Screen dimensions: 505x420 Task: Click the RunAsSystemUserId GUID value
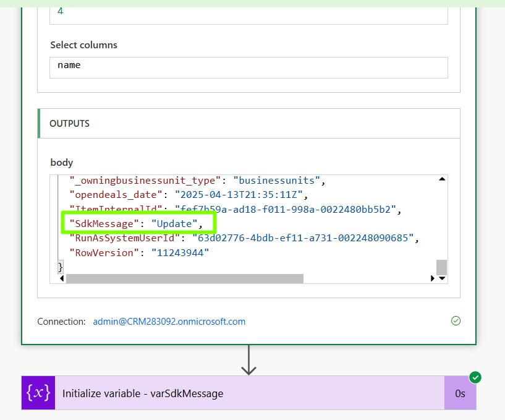tap(303, 238)
